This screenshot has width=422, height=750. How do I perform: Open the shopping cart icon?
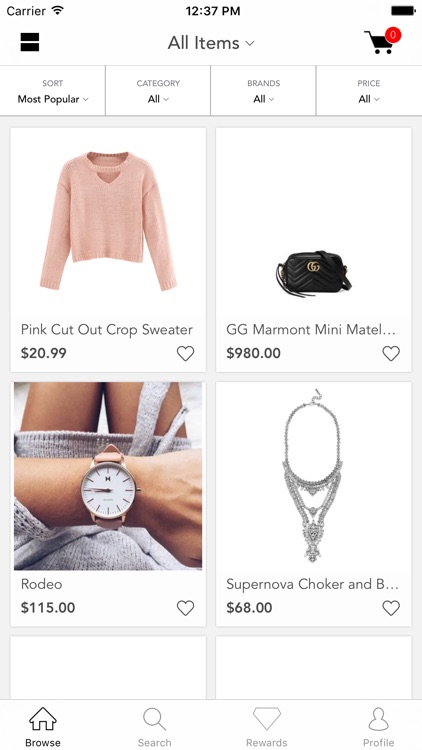point(382,42)
